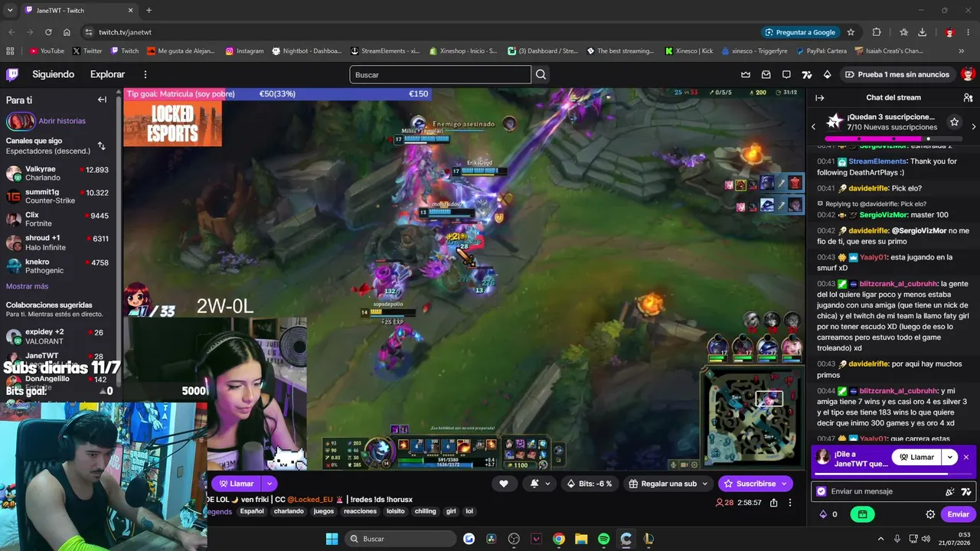Open the whispers speech bubble icon

[x=786, y=74]
